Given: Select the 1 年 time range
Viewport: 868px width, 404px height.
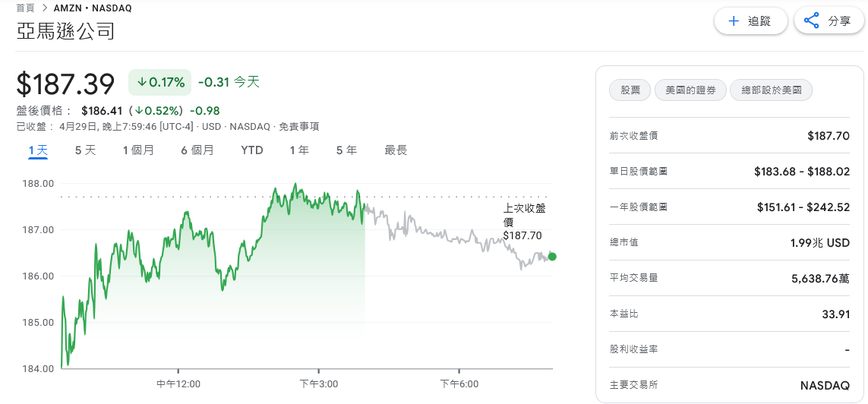Looking at the screenshot, I should [x=299, y=150].
